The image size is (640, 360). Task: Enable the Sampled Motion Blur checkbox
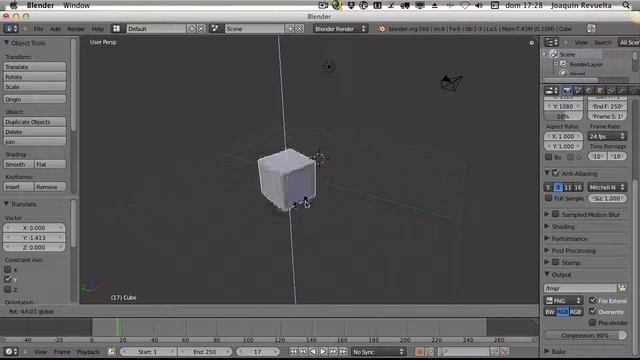[x=556, y=214]
